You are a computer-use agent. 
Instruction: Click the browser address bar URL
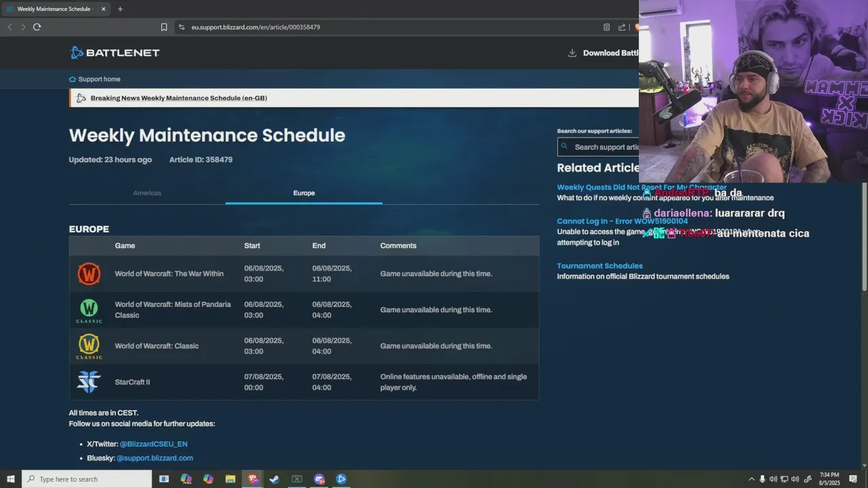click(256, 27)
